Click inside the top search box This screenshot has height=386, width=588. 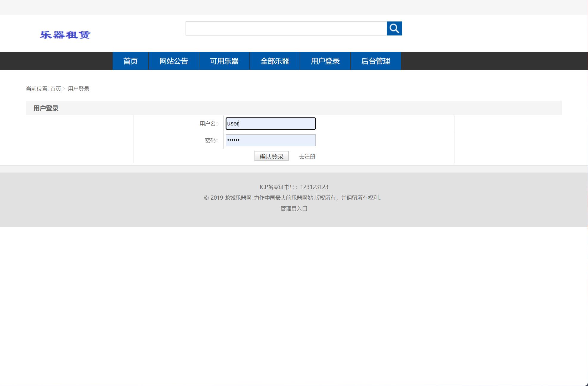[286, 29]
